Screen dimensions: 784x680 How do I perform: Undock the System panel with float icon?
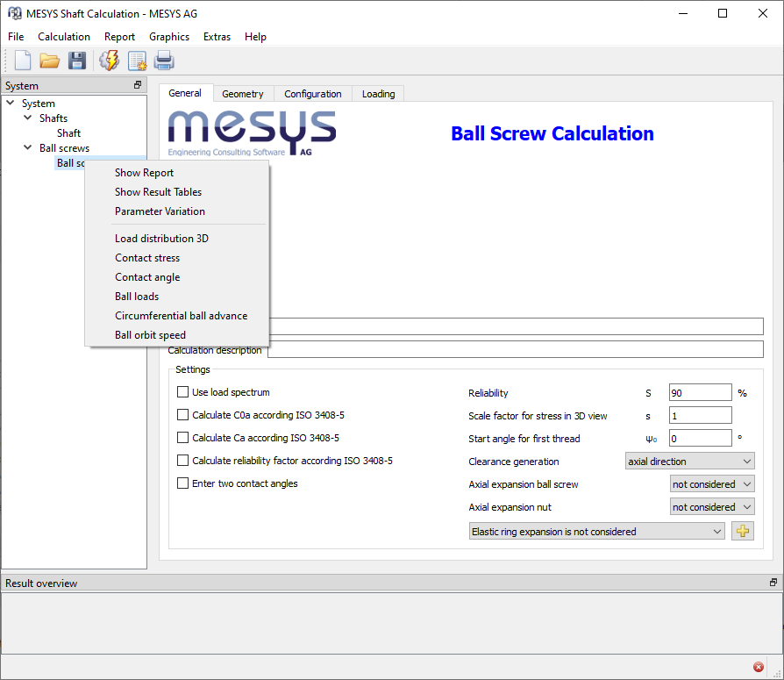(x=138, y=85)
